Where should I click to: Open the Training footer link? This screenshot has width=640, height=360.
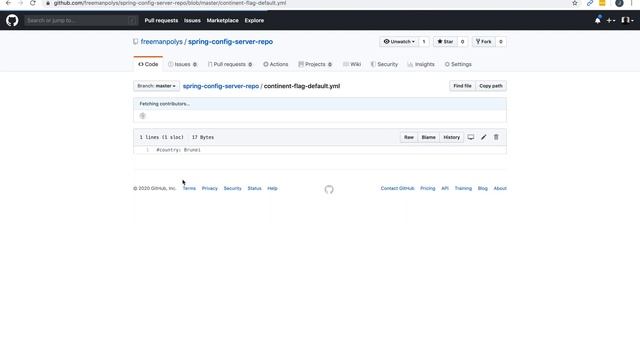tap(463, 189)
